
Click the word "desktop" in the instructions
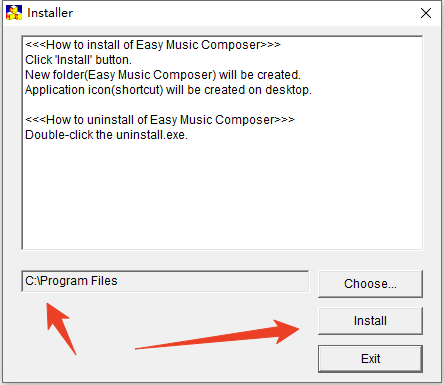[287, 90]
